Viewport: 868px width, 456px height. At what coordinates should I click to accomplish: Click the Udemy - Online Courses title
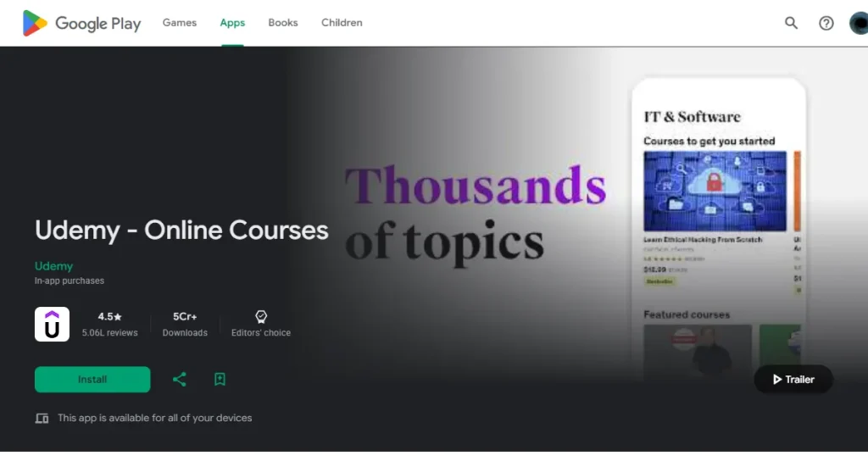[x=181, y=231]
